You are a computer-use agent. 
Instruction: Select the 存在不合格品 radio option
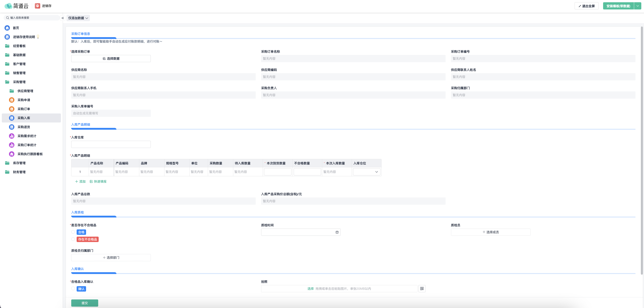(x=73, y=239)
